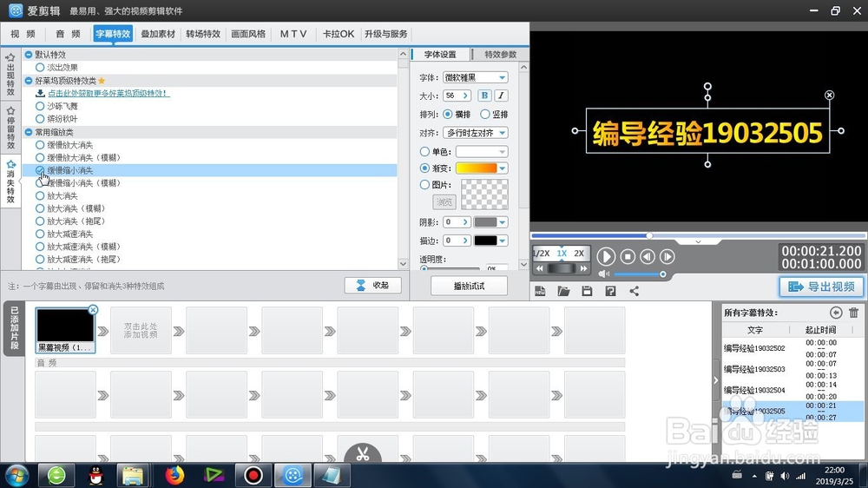Screen dimensions: 868x488
Task: Click the 收起 collapse button
Action: click(373, 286)
